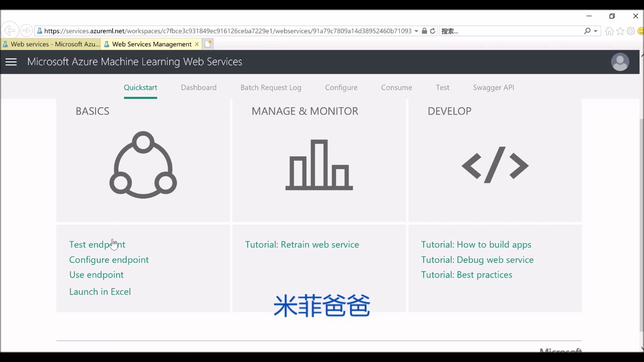The width and height of the screenshot is (644, 362).
Task: Select the Quickstart tab
Action: coord(140,87)
